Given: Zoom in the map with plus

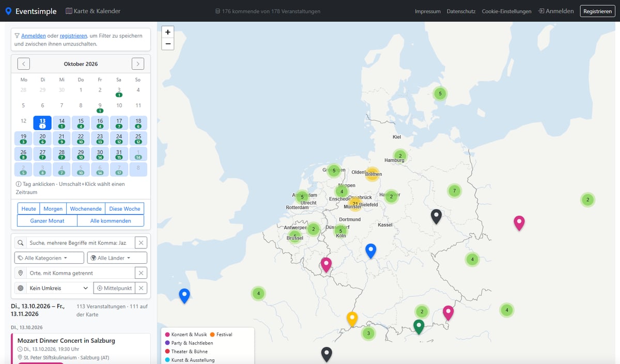Looking at the screenshot, I should tap(167, 31).
